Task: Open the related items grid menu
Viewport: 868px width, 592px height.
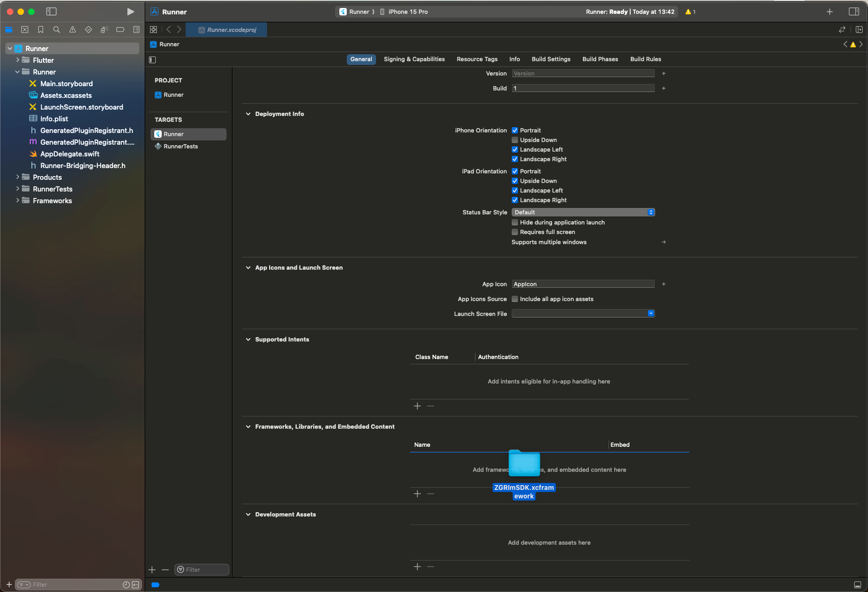Action: pos(154,30)
